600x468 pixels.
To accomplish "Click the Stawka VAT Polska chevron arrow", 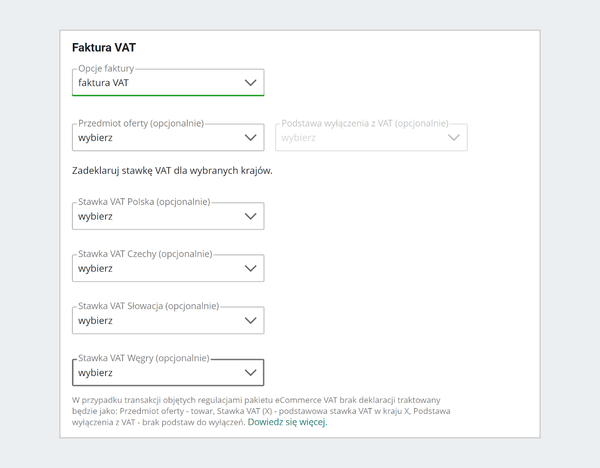I will (x=250, y=216).
